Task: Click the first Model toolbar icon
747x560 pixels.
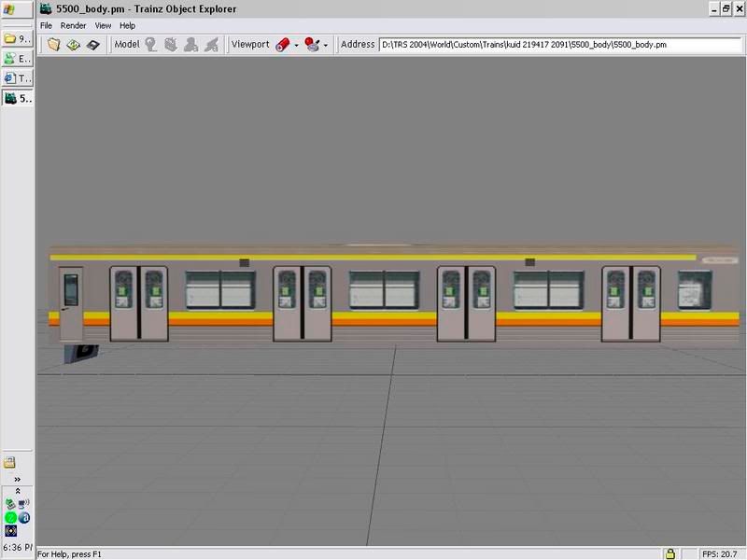Action: (x=150, y=44)
